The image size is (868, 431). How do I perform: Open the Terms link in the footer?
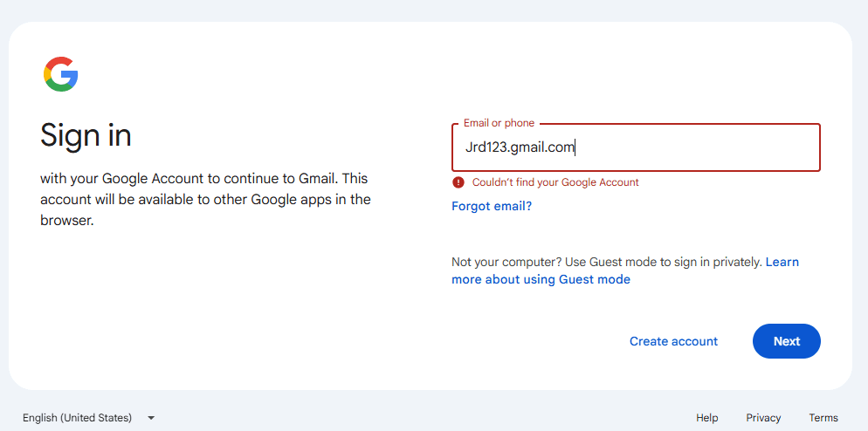coord(823,418)
